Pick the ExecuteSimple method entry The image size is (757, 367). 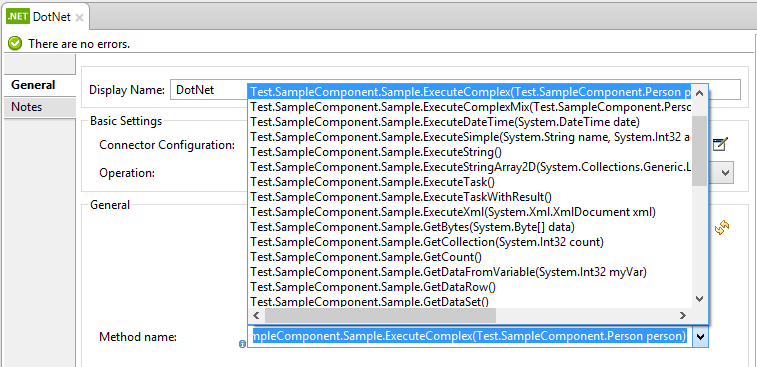pyautogui.click(x=470, y=137)
